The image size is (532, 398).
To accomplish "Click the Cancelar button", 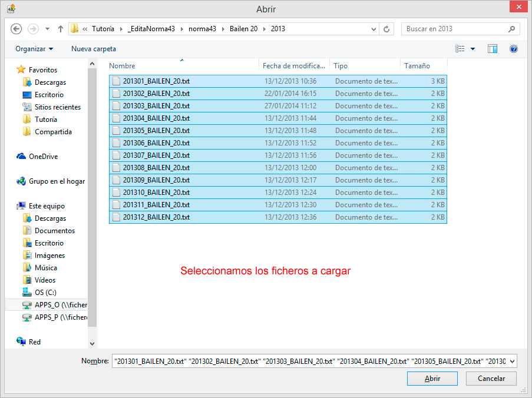I will 491,379.
